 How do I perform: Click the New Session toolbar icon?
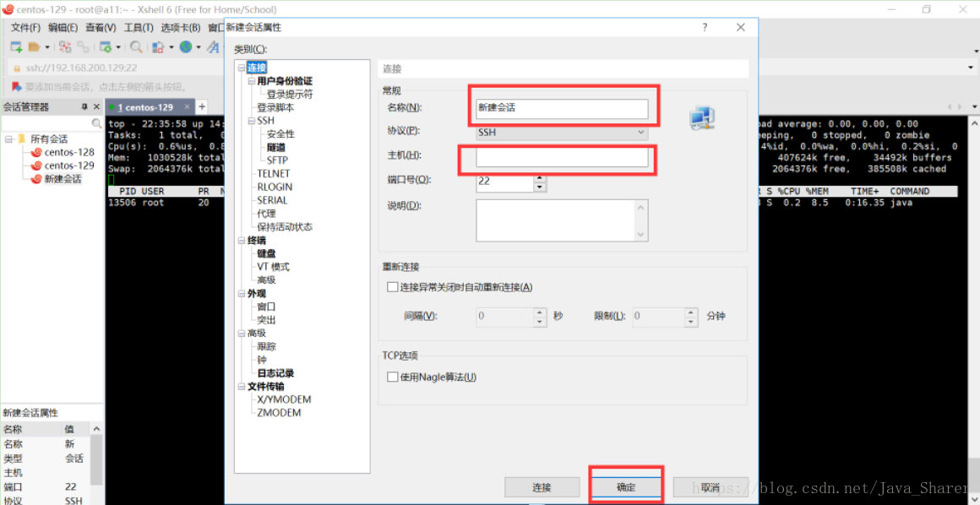coord(16,47)
